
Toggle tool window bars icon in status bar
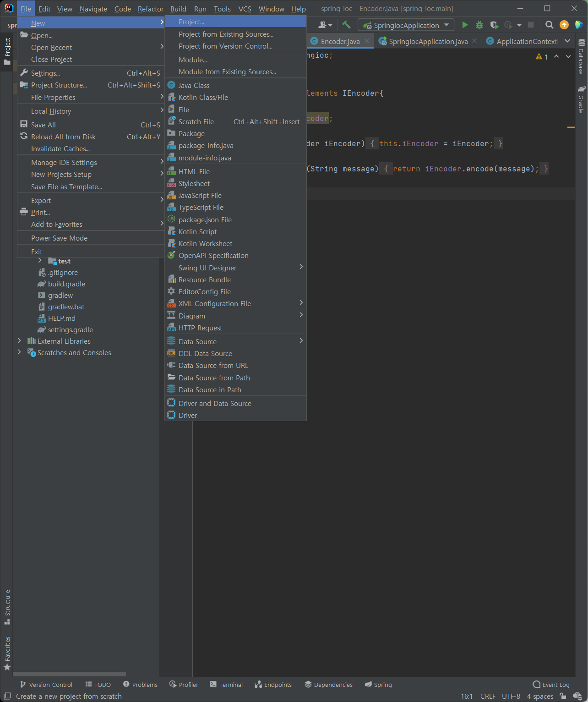[7, 696]
